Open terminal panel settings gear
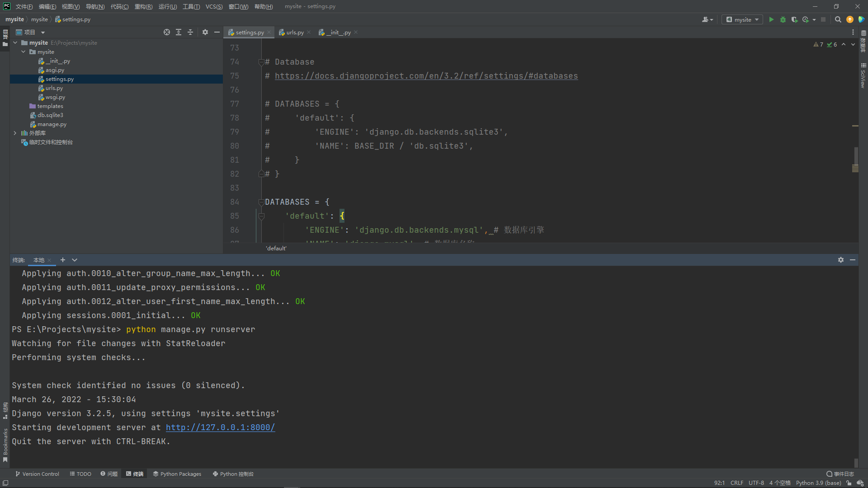This screenshot has height=488, width=868. 841,260
